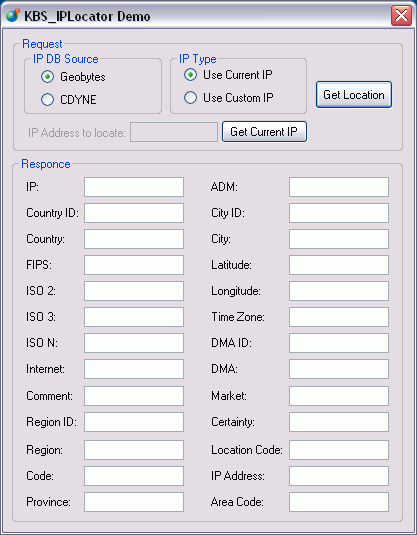Click the Latitude field
Viewport: 417px width, 535px height.
[339, 265]
